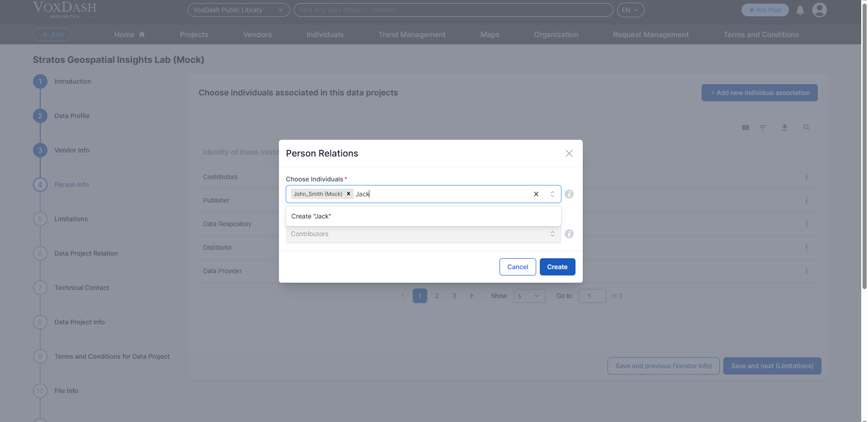
Task: Toggle the Choose Individuals dropdown arrows
Action: (x=552, y=194)
